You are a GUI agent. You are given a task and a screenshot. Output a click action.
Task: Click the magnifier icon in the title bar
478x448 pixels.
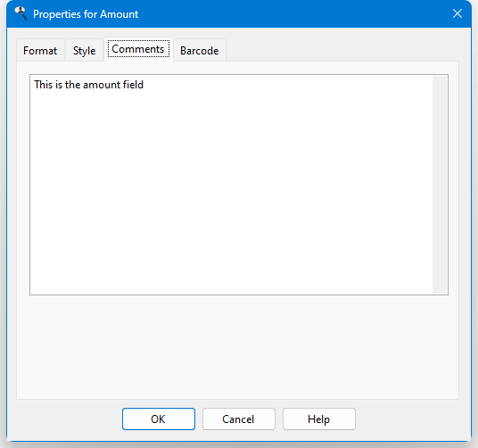click(x=21, y=13)
